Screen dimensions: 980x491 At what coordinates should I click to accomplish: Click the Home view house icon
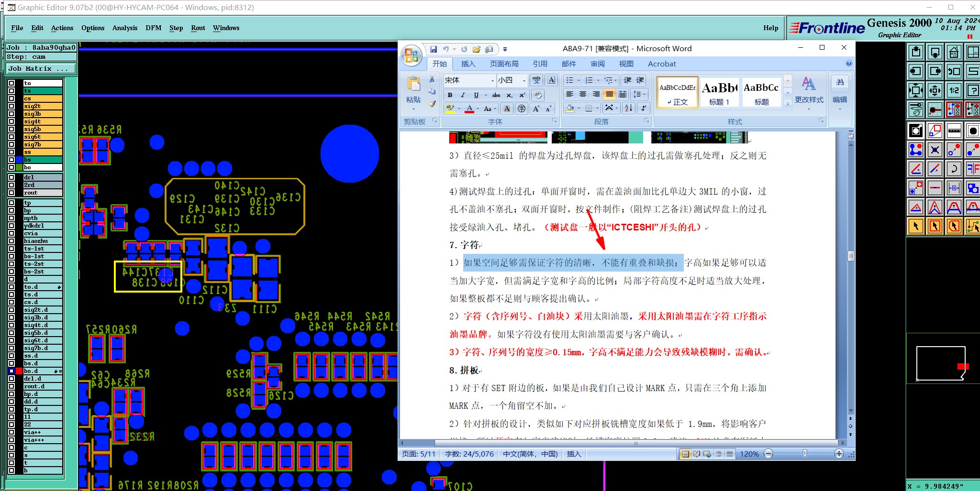pos(954,52)
